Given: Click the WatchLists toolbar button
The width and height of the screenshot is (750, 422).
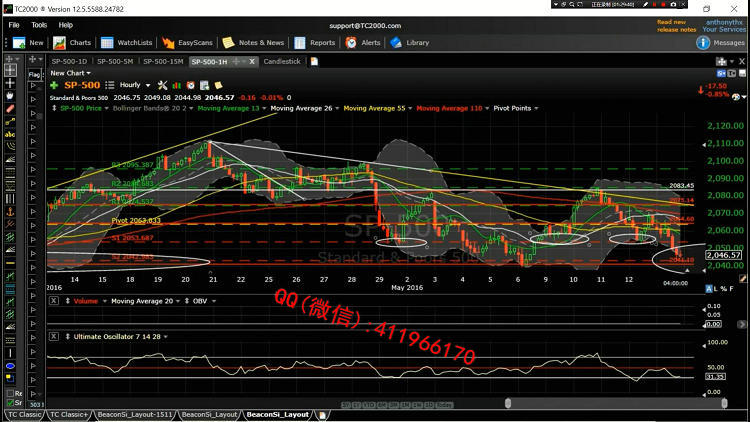Looking at the screenshot, I should 127,43.
